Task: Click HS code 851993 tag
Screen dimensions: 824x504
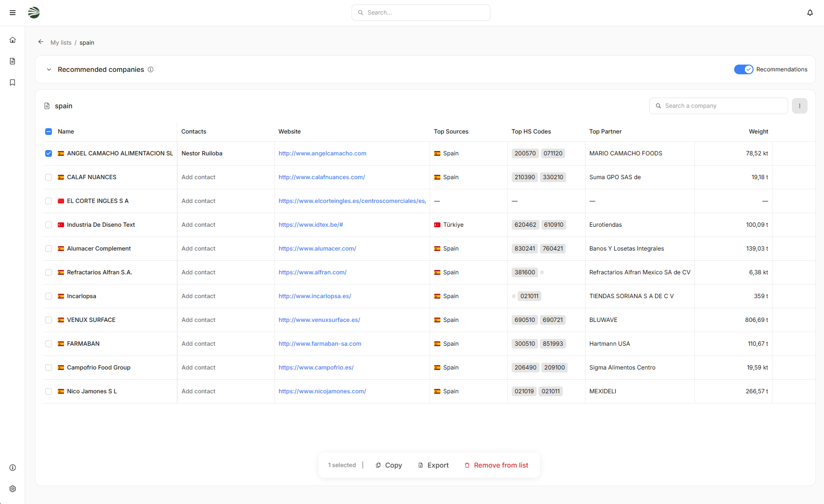Action: pyautogui.click(x=553, y=344)
